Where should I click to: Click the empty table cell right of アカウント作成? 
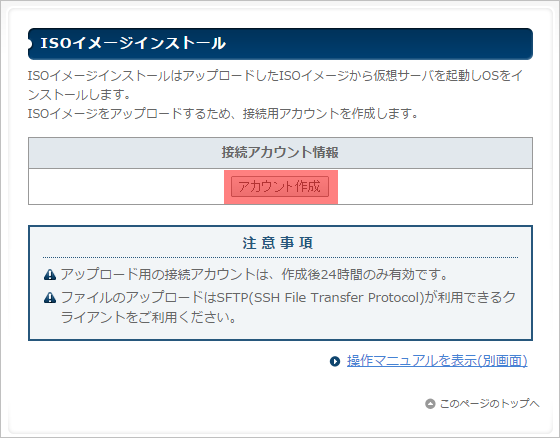(x=435, y=186)
